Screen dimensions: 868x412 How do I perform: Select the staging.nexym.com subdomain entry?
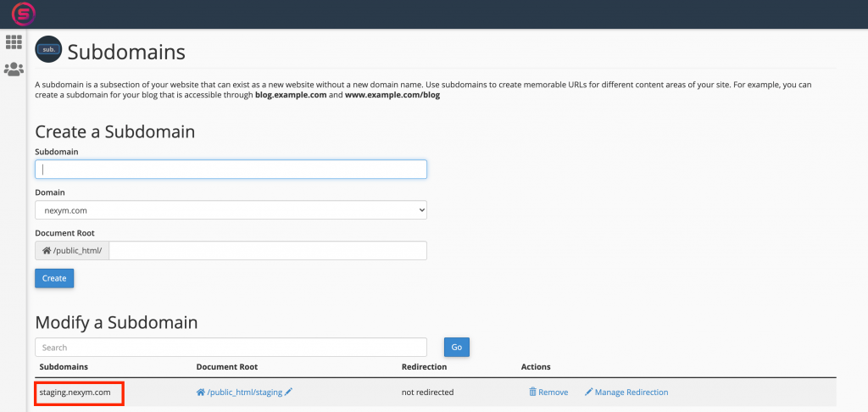pyautogui.click(x=75, y=393)
